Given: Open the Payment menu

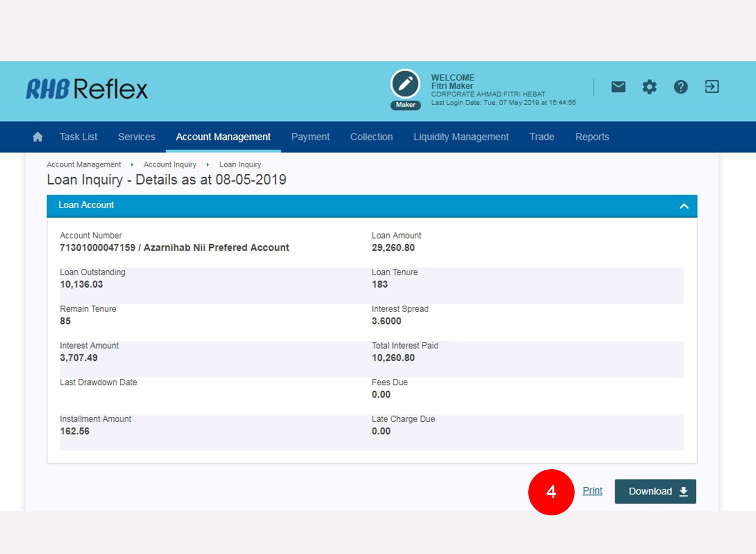Looking at the screenshot, I should pyautogui.click(x=310, y=137).
